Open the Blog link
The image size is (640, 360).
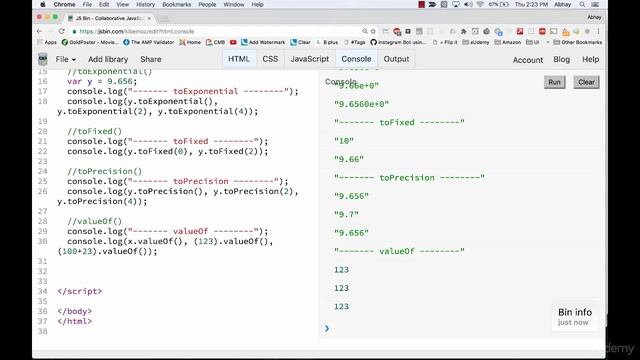pos(562,59)
